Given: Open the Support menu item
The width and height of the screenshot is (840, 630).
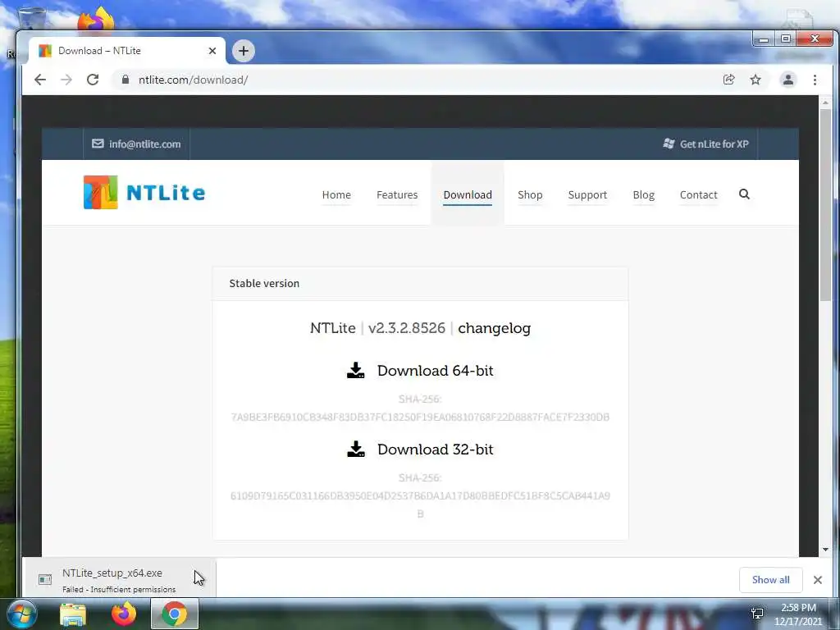Looking at the screenshot, I should 587,195.
